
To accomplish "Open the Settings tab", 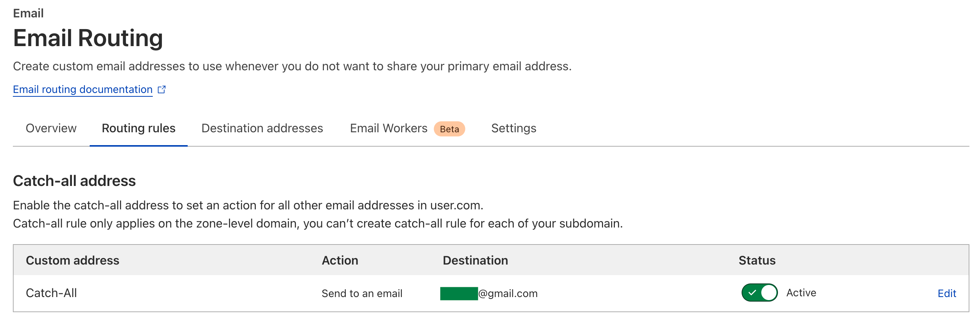I will [513, 128].
